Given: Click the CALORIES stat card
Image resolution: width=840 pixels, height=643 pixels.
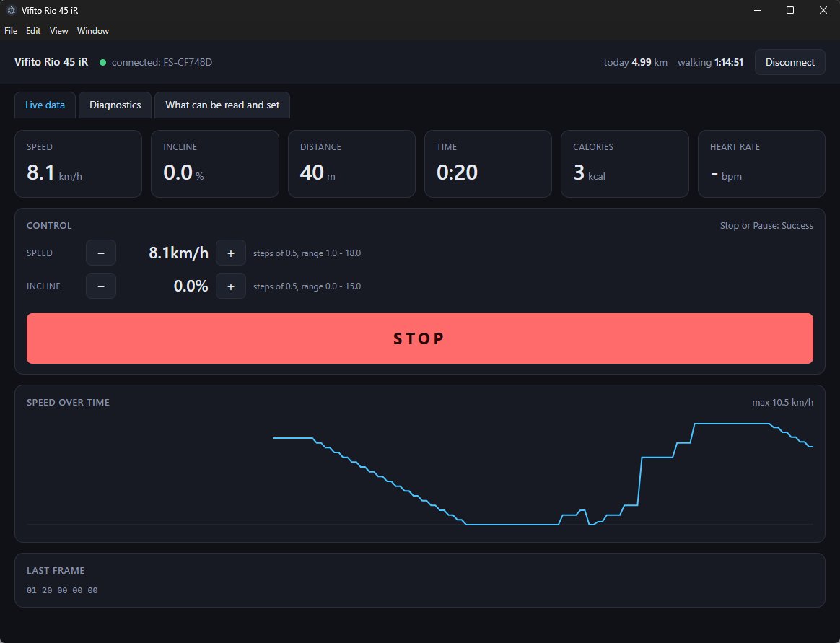Looking at the screenshot, I should pos(625,164).
